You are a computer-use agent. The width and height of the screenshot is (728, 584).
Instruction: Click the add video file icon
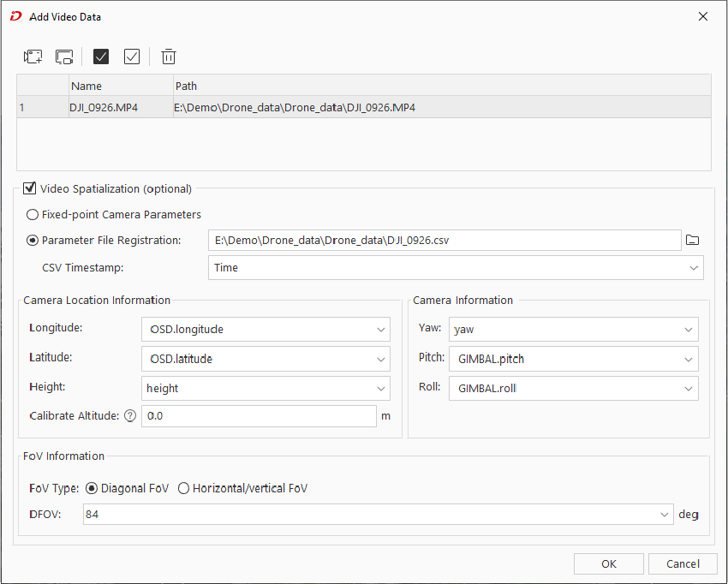click(33, 57)
